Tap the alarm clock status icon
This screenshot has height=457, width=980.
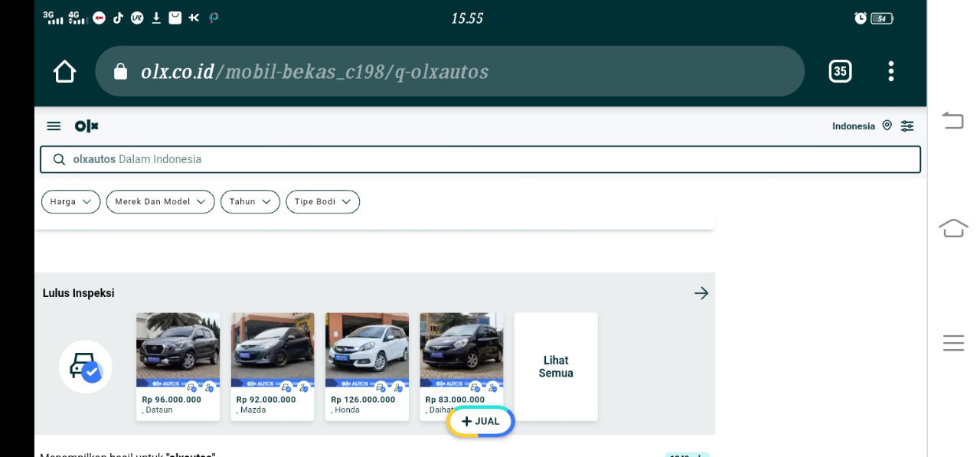[861, 18]
